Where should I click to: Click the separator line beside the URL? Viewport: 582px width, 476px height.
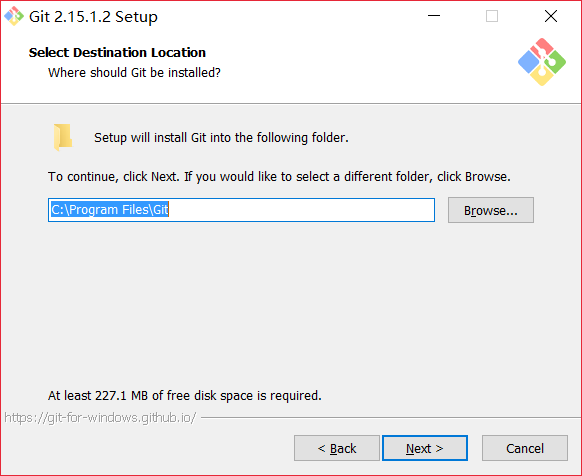point(391,418)
